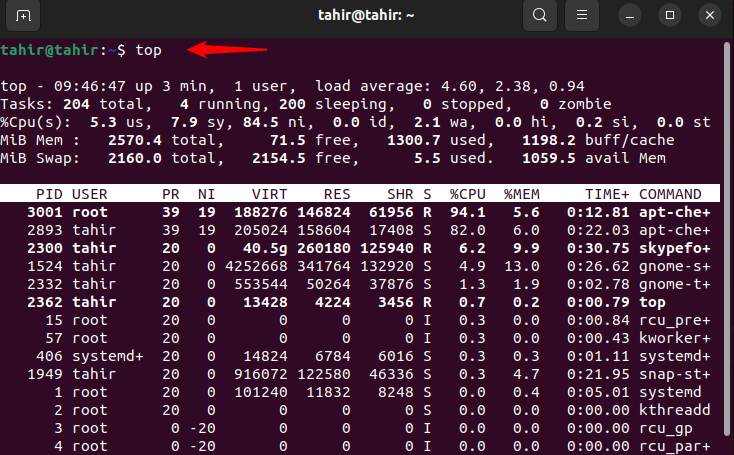This screenshot has height=455, width=734.
Task: Click the TIME+ column header
Action: [607, 194]
